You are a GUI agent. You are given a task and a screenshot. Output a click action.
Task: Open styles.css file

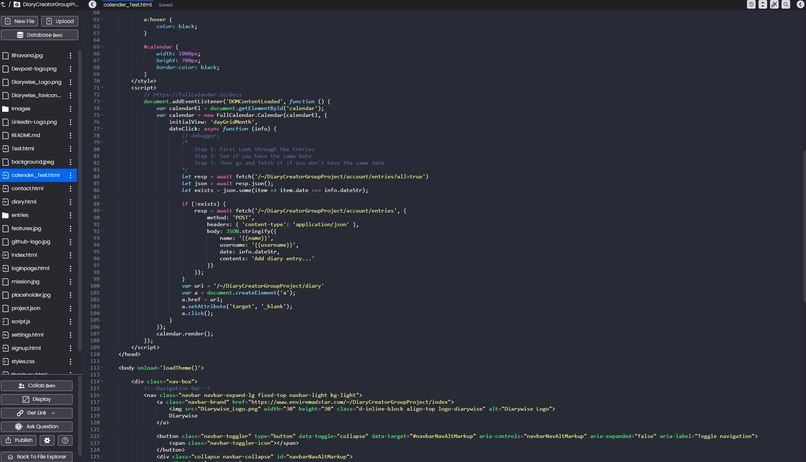coord(23,362)
